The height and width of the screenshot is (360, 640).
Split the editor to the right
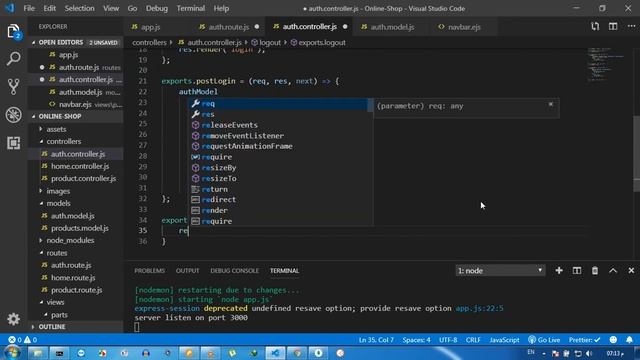(613, 27)
